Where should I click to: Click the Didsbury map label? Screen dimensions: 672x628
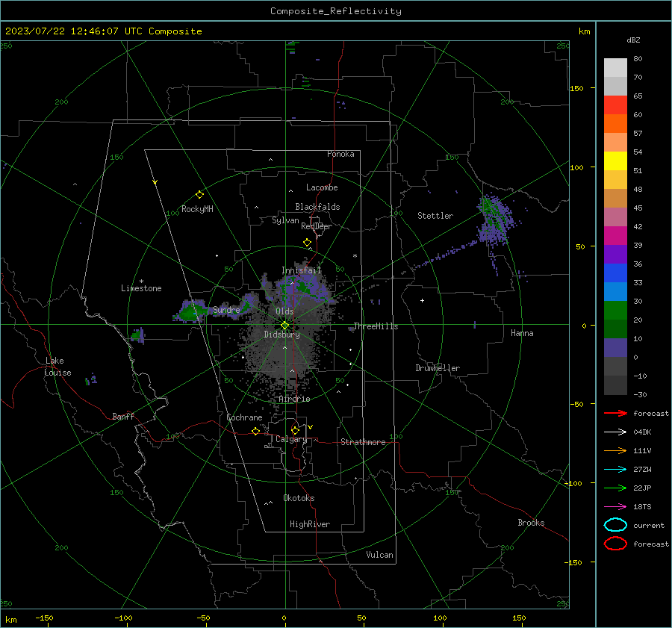(281, 335)
